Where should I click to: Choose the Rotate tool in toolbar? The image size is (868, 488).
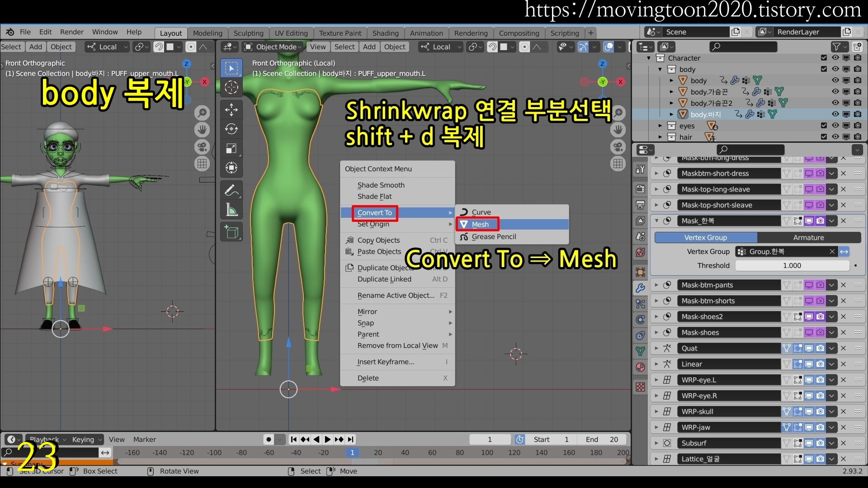click(x=231, y=129)
